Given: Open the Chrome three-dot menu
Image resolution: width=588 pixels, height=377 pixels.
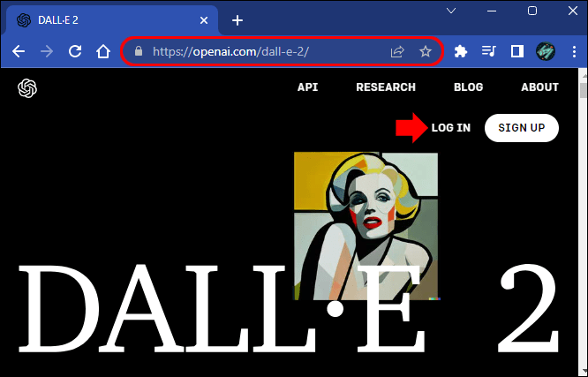Looking at the screenshot, I should (x=574, y=51).
